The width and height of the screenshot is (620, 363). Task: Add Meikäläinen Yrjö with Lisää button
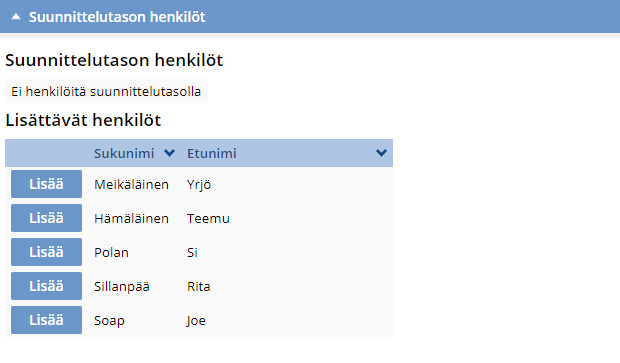point(46,184)
